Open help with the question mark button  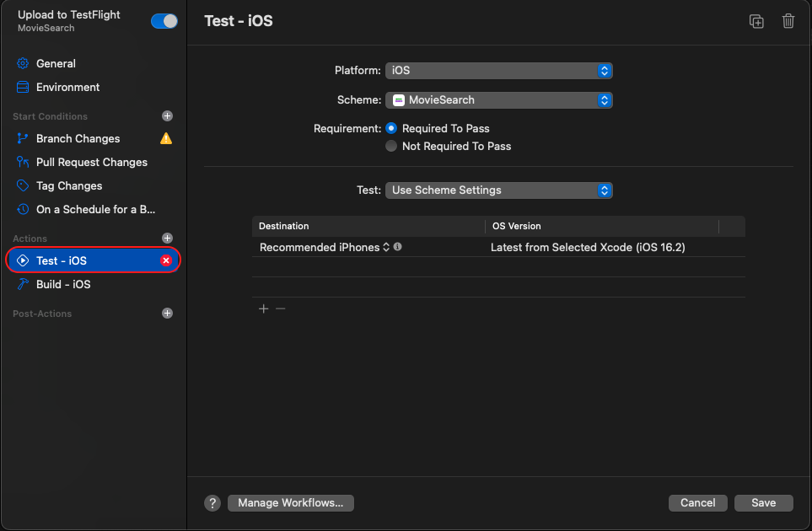pos(212,502)
